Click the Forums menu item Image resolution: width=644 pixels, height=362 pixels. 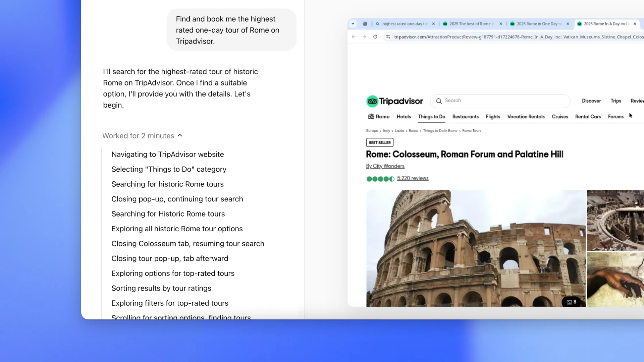tap(616, 116)
